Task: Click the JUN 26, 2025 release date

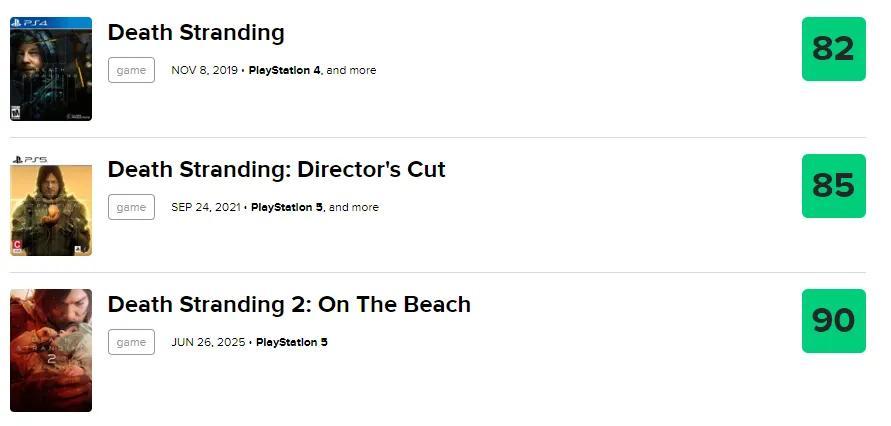Action: (208, 343)
